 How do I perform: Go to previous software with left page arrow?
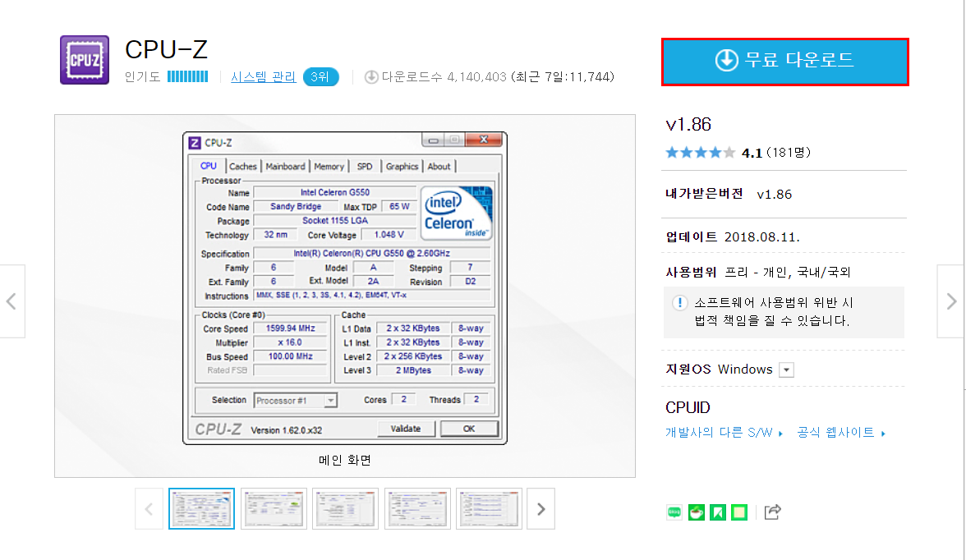pyautogui.click(x=11, y=301)
